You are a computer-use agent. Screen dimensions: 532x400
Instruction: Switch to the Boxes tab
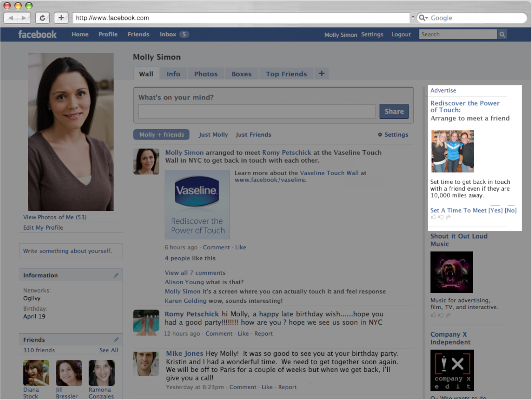coord(241,74)
